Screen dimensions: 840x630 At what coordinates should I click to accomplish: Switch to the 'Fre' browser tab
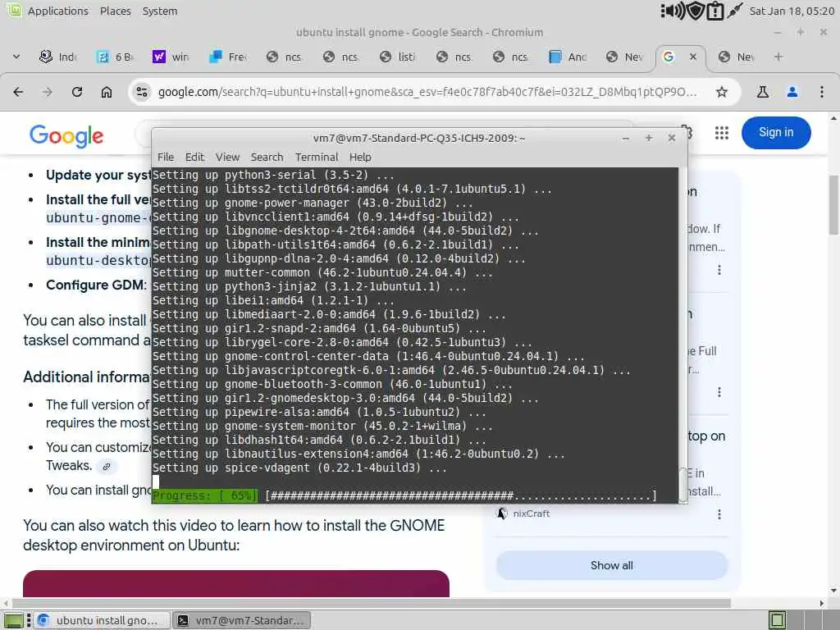point(228,57)
